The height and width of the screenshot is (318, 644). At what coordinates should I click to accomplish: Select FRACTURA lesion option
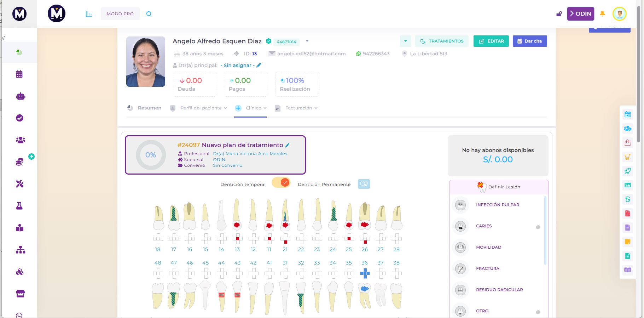tap(488, 268)
